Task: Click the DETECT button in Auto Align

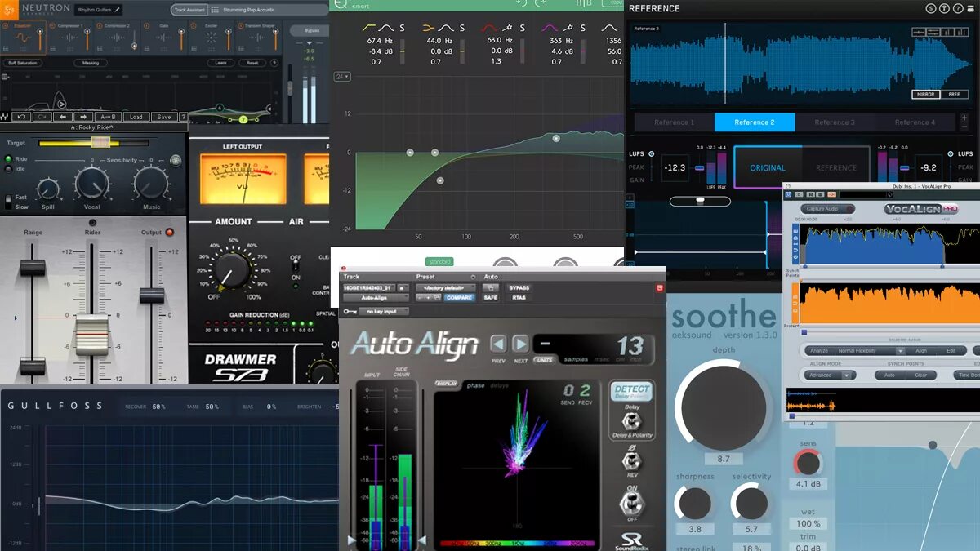Action: [x=631, y=391]
